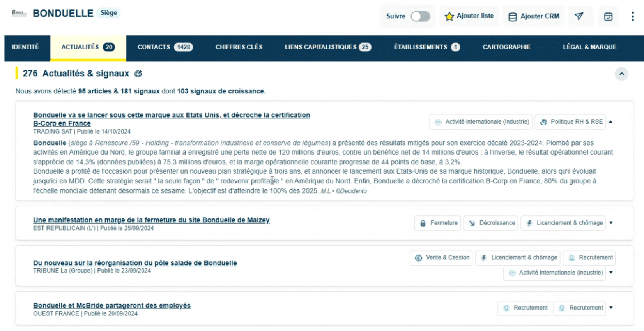Open the Légal & Marque tab
The width and height of the screenshot is (644, 331).
tap(589, 47)
